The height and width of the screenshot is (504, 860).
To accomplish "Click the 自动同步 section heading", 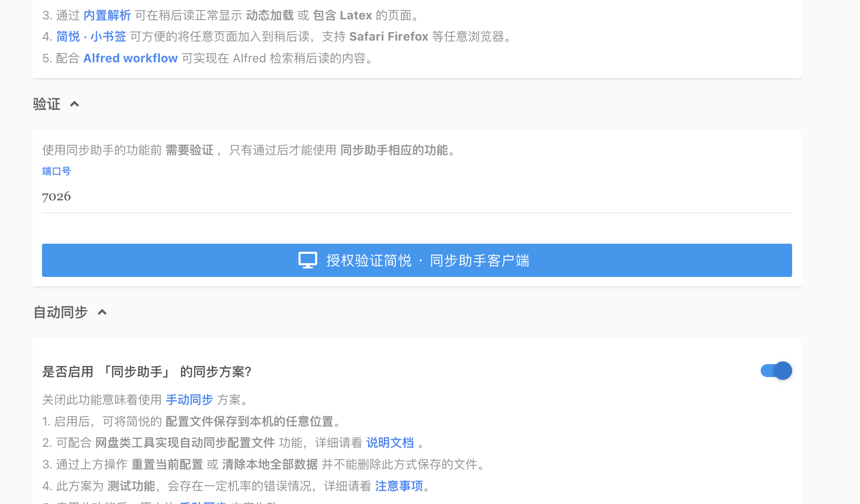I will tap(60, 312).
